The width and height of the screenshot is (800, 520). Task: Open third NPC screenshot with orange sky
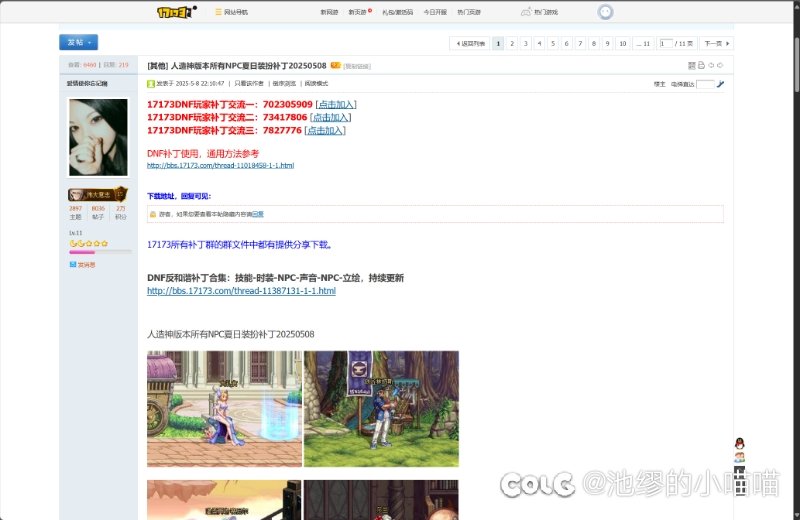point(224,500)
